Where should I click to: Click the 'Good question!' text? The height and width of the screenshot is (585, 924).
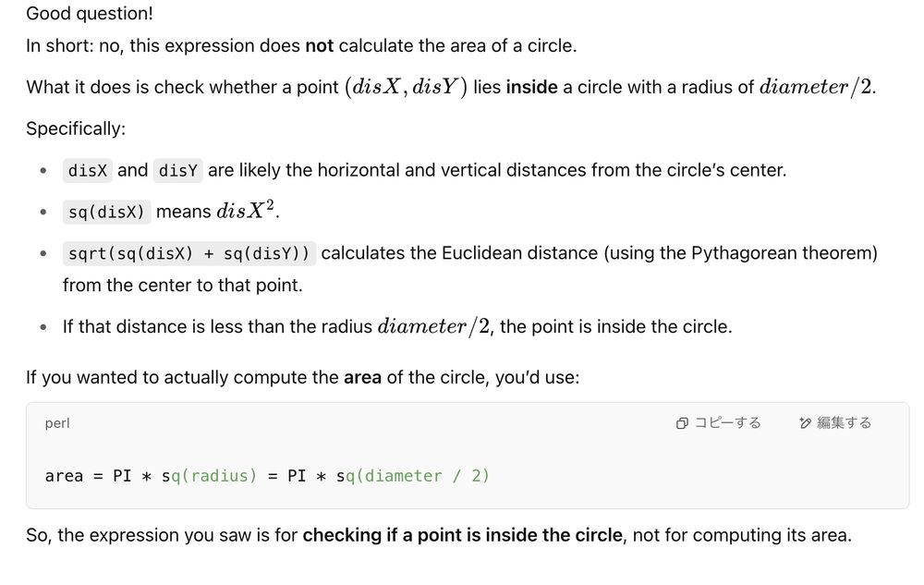click(90, 13)
